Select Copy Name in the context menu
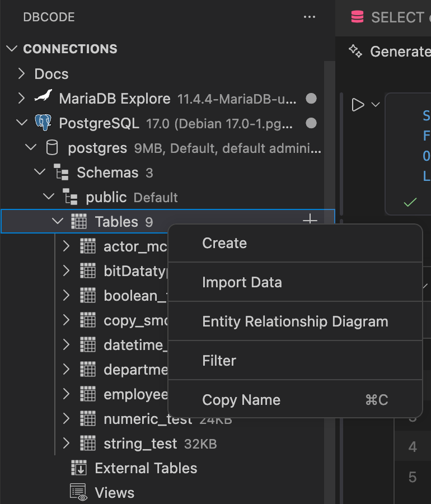 point(295,400)
